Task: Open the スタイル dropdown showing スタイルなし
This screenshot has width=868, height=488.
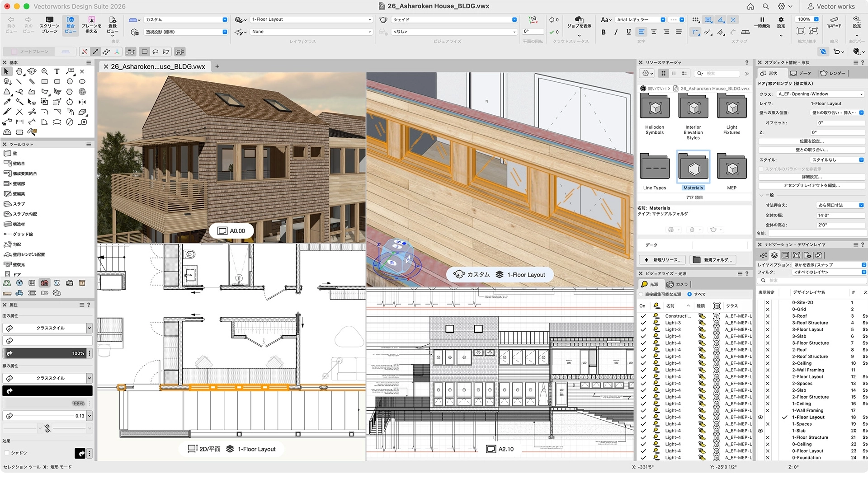Action: click(837, 160)
